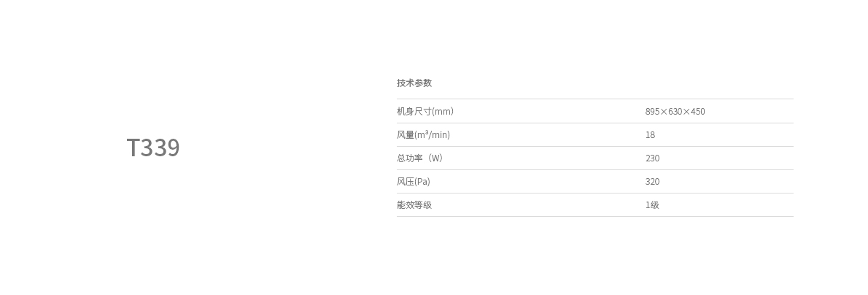Click the 630 in the dimensions value

click(x=675, y=111)
